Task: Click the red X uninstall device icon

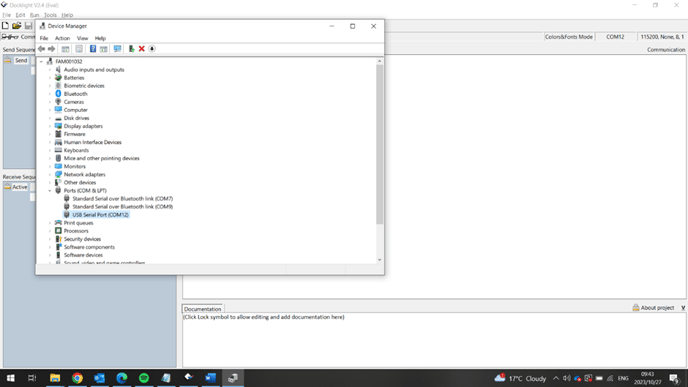Action: pyautogui.click(x=141, y=49)
